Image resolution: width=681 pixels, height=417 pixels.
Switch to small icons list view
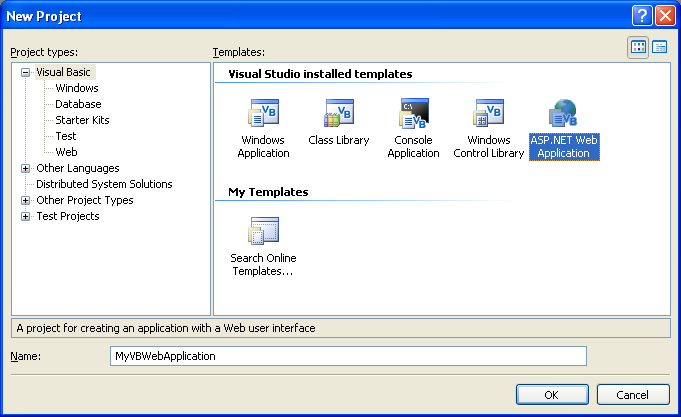pos(660,47)
